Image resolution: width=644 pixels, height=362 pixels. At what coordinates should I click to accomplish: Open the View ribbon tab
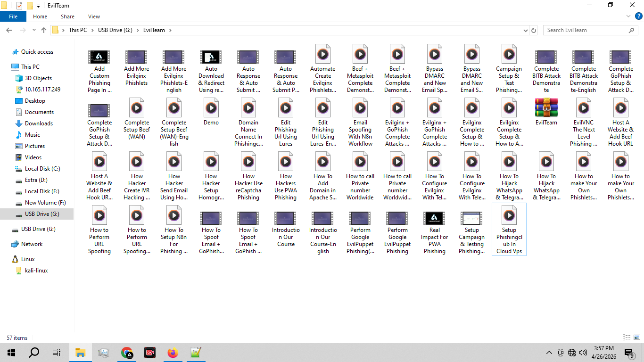pos(94,16)
